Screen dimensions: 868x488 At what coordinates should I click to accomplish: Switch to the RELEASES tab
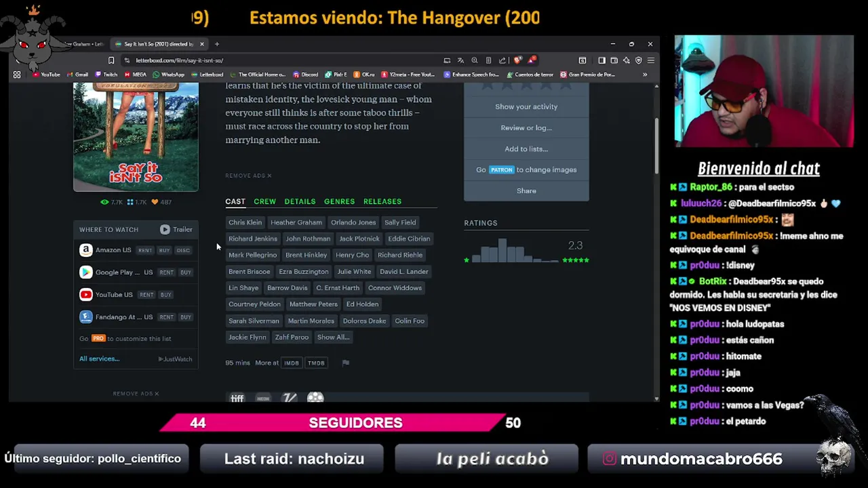[x=382, y=202]
